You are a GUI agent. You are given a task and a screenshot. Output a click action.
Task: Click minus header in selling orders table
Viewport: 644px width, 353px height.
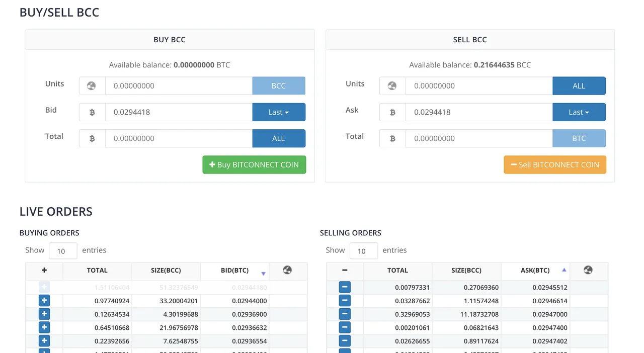(345, 270)
